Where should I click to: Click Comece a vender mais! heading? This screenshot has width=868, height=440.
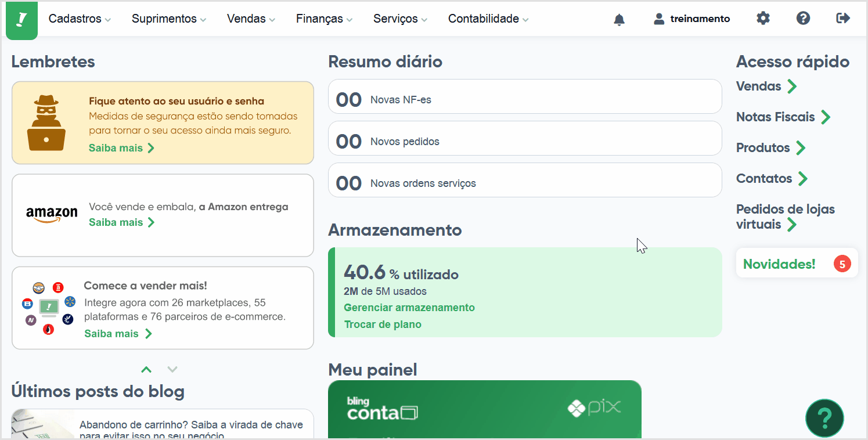[146, 286]
